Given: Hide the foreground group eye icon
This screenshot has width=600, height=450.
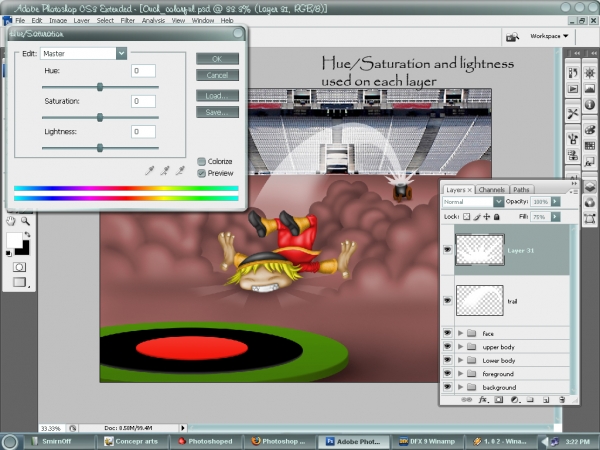Looking at the screenshot, I should point(447,373).
